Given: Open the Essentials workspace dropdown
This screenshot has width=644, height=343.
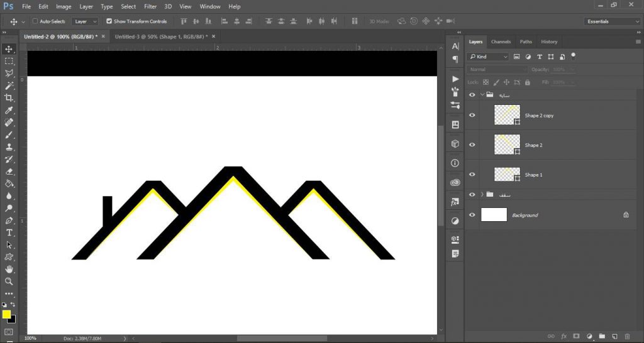Looking at the screenshot, I should click(x=611, y=21).
